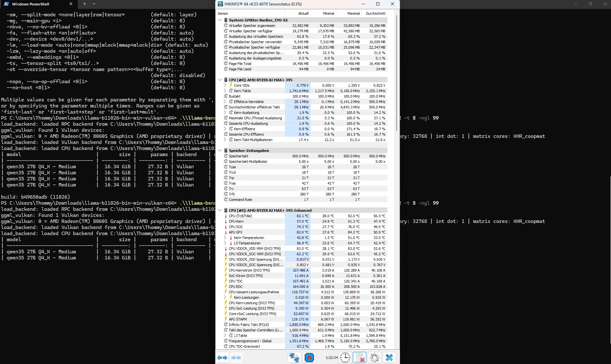
Task: Open HWiNFO sensor settings gear
Action: click(x=375, y=358)
